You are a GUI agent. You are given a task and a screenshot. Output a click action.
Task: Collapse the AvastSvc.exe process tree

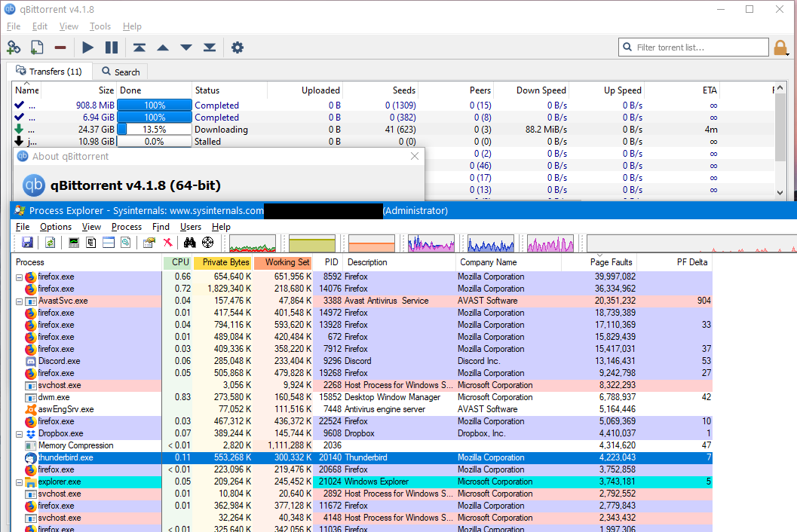[19, 301]
